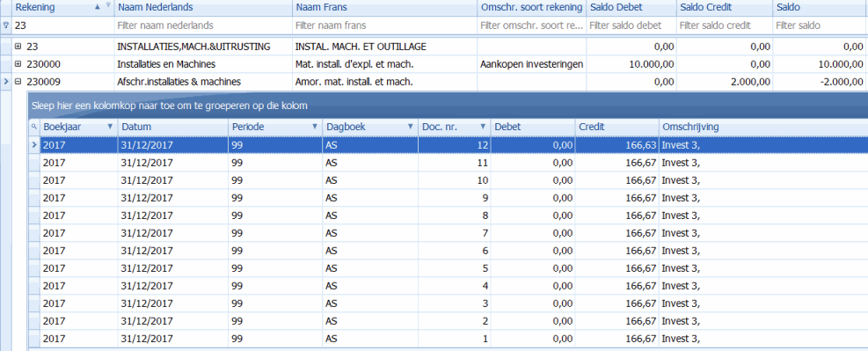
Task: Click the filter icon in the Rekening header
Action: tap(108, 5)
